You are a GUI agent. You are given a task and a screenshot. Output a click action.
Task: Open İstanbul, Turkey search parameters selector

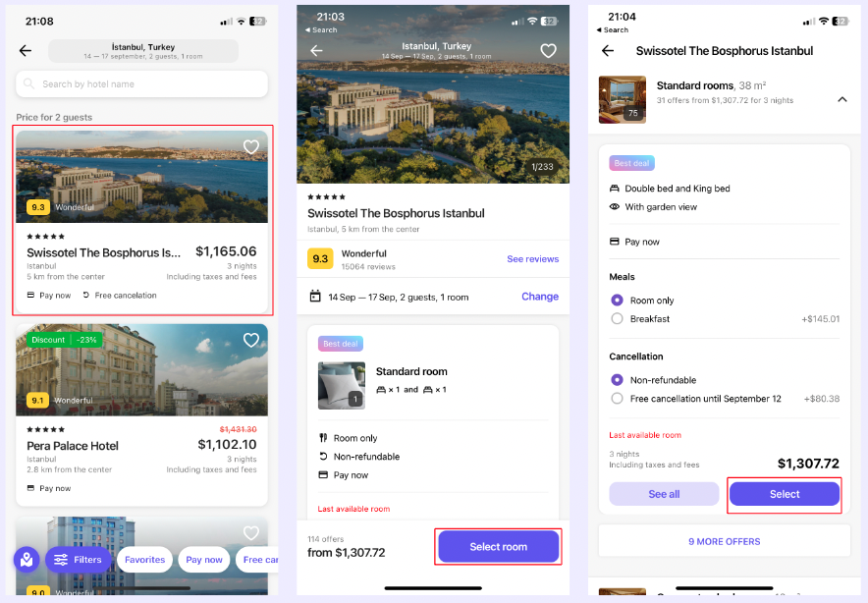(x=143, y=51)
